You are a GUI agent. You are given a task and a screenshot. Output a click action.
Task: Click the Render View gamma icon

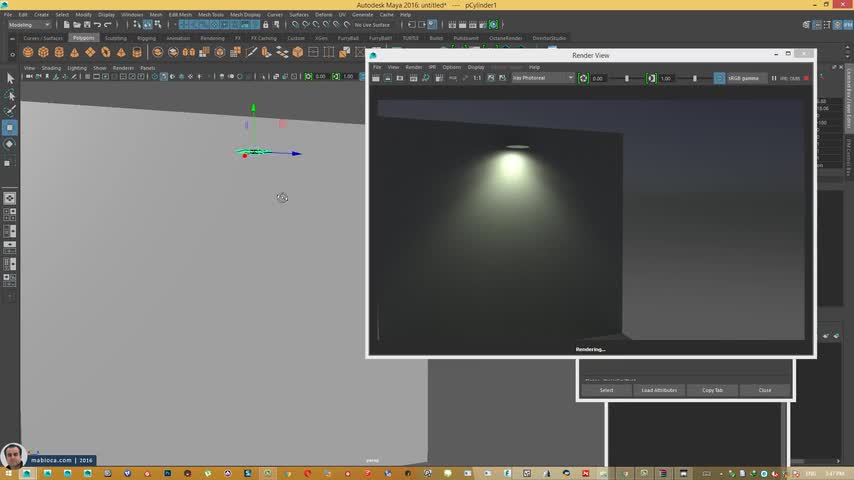click(x=651, y=78)
